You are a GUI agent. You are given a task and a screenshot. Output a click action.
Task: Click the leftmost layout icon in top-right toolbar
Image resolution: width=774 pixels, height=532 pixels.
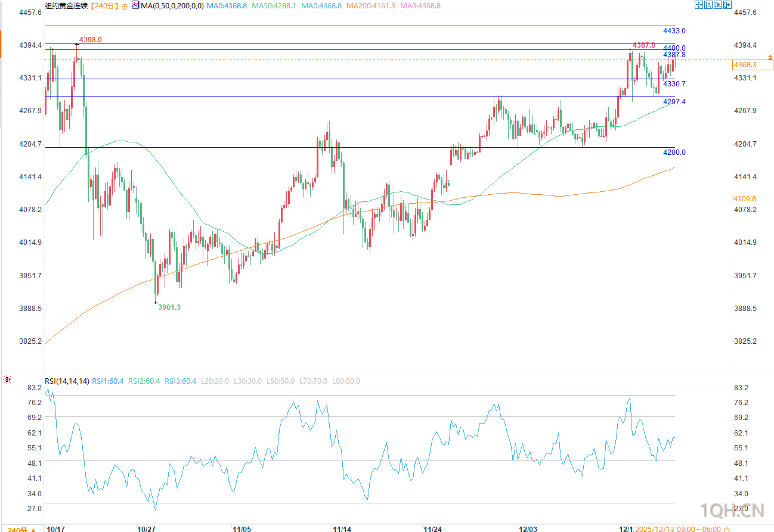[699, 5]
